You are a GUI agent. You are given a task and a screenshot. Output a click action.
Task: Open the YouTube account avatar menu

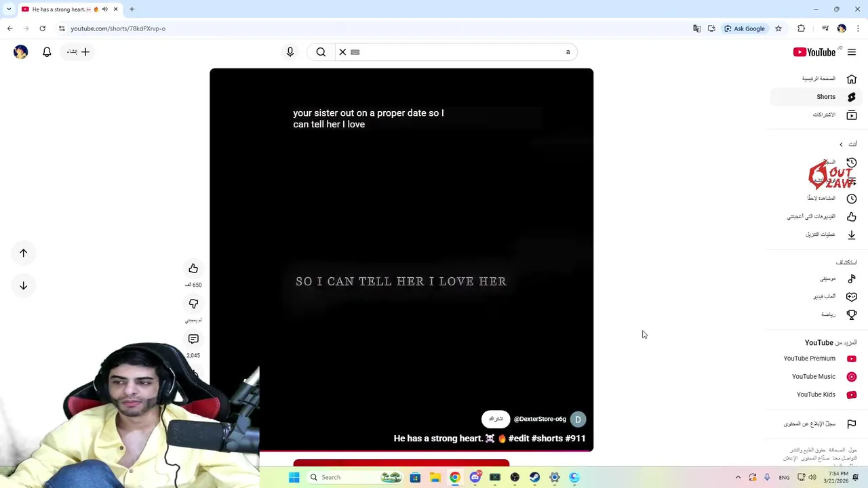20,52
